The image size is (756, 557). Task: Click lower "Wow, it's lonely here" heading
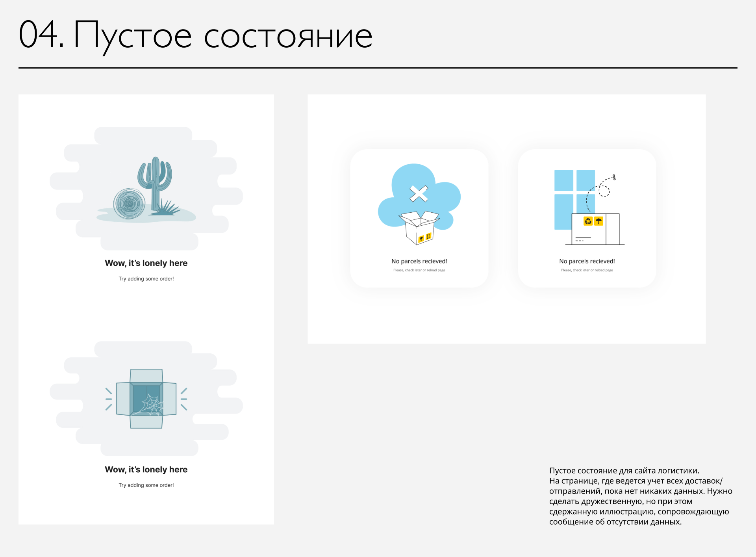tap(146, 470)
